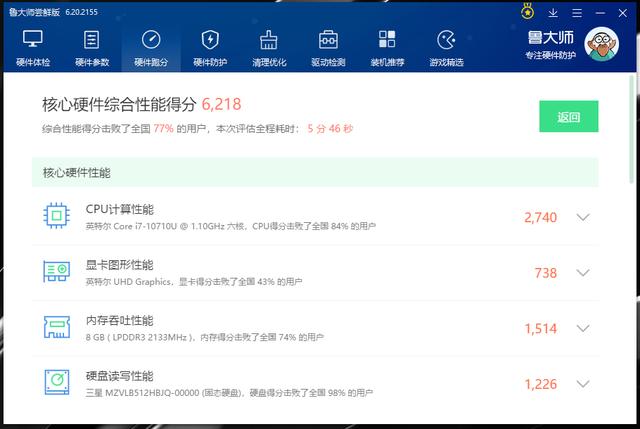
Task: Click the CPU score 2,740
Action: click(540, 217)
